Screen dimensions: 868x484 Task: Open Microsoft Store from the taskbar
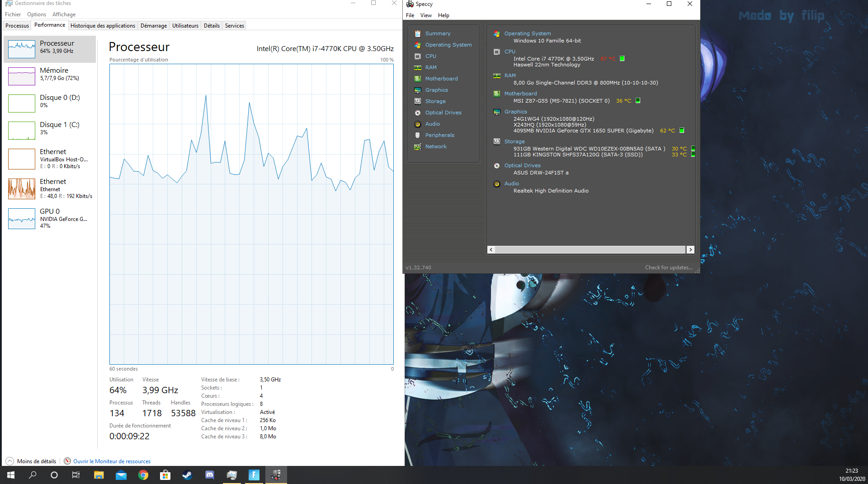165,475
